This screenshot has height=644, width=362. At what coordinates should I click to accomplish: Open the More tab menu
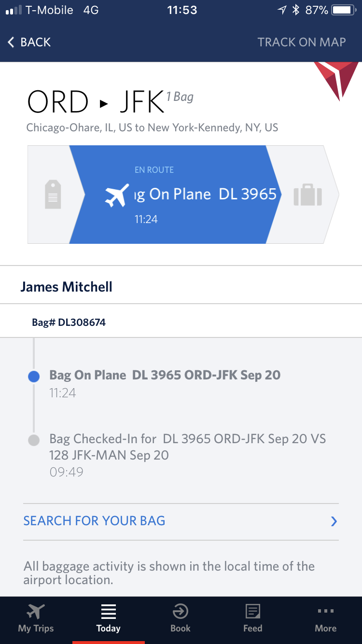pos(326,619)
